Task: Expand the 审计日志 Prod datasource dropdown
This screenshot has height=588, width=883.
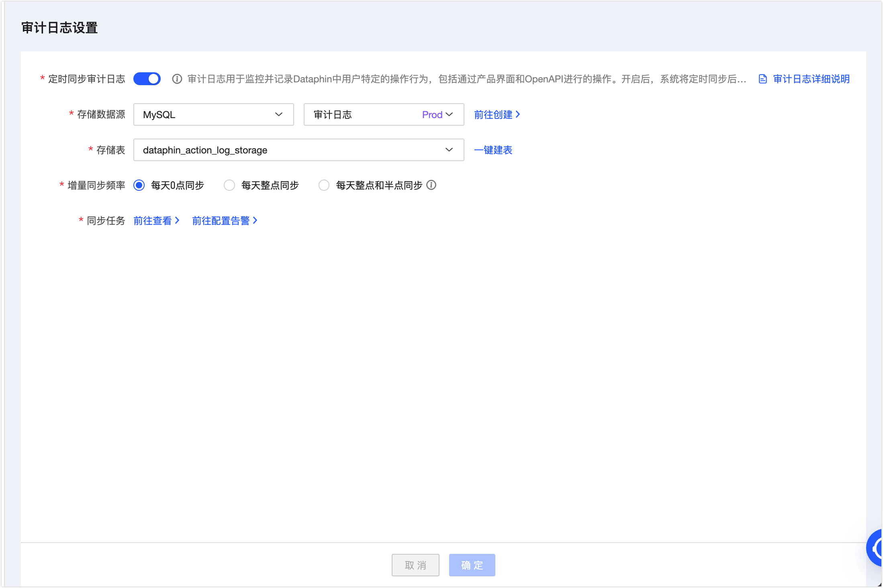Action: coord(384,114)
